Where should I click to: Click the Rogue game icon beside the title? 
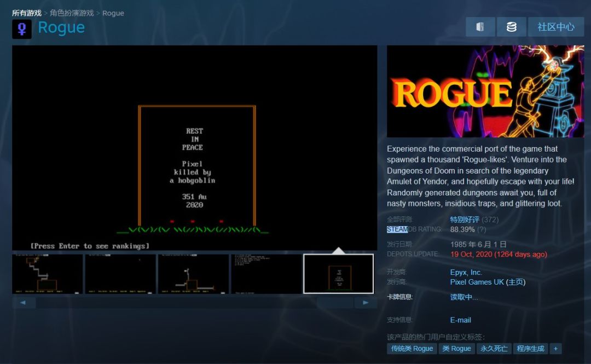point(22,29)
